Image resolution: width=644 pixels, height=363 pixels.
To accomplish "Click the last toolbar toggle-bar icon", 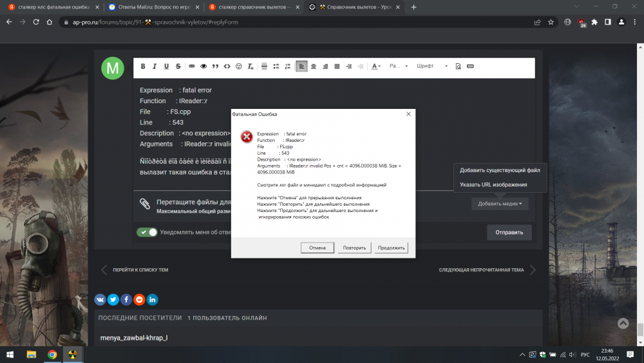I will [x=470, y=66].
